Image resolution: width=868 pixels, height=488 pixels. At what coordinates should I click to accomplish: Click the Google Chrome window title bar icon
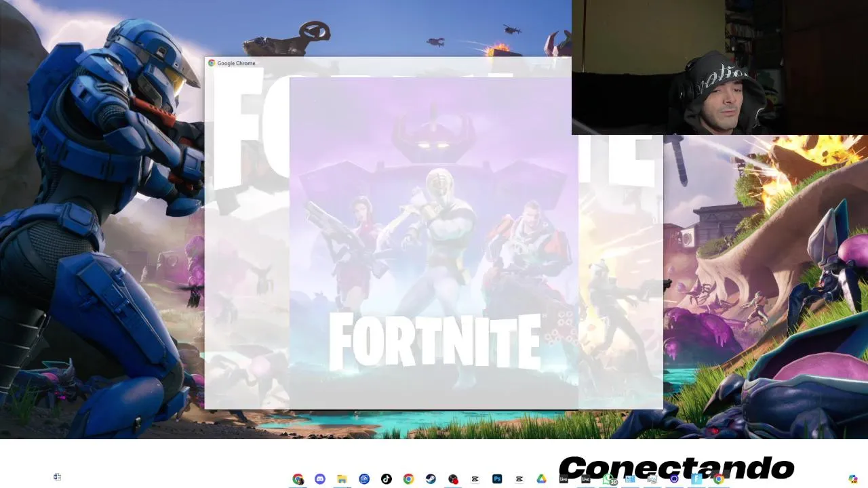pyautogui.click(x=212, y=63)
